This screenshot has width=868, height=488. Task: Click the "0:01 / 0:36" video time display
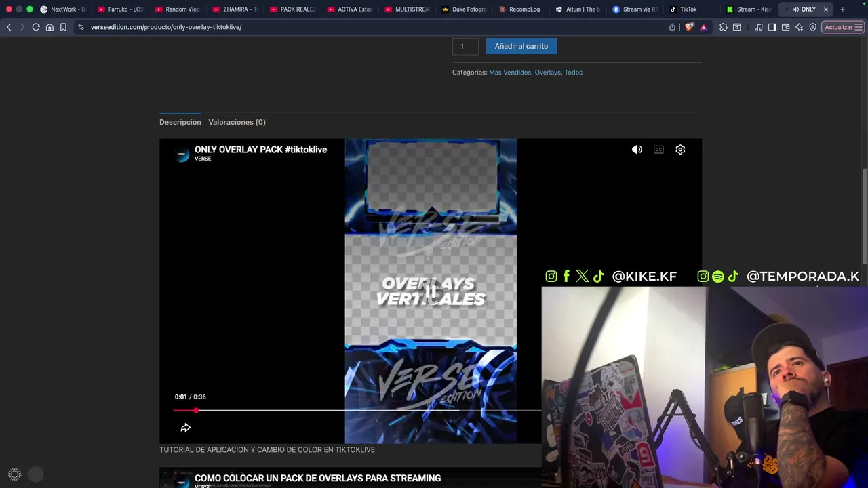[x=190, y=396]
